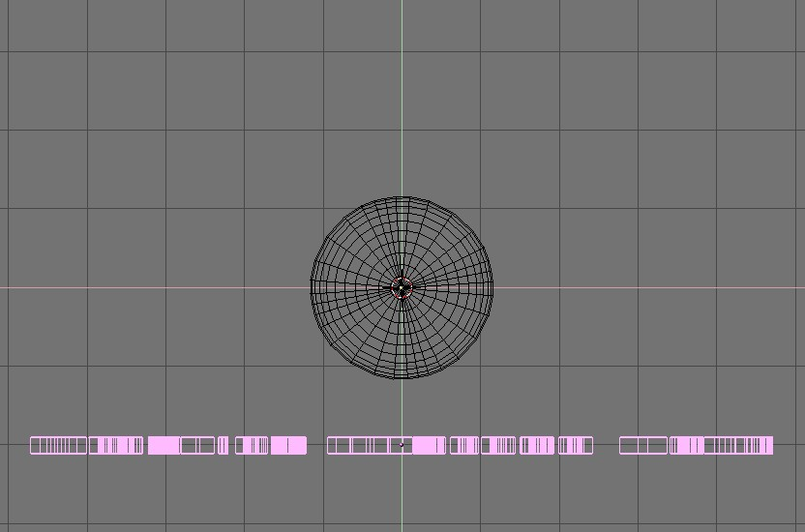This screenshot has width=805, height=532.
Task: Click the green vertical axis line above the sphere
Action: click(x=402, y=97)
